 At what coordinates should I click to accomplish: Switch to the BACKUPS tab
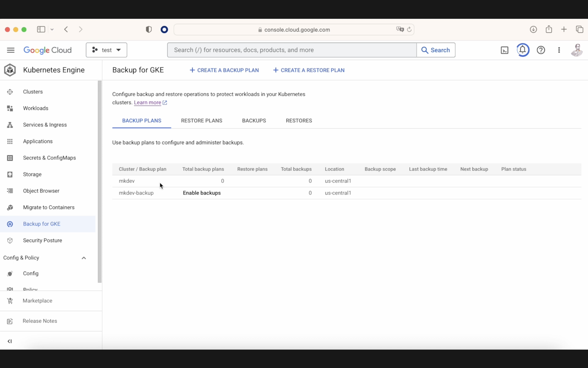pyautogui.click(x=254, y=120)
